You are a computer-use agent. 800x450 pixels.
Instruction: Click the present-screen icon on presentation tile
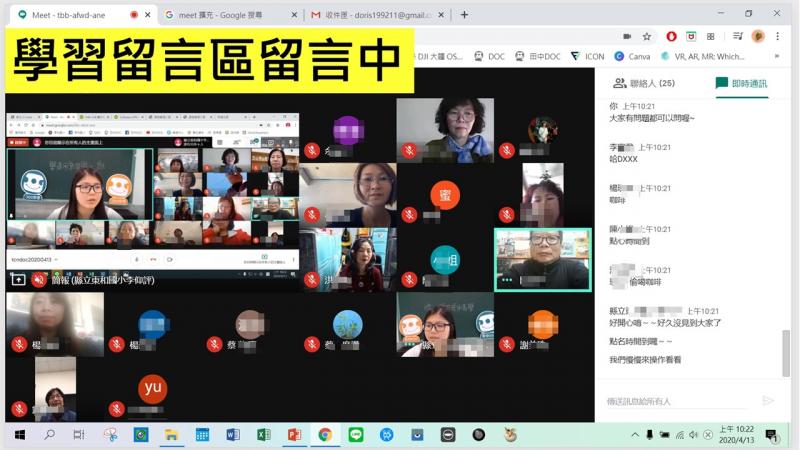pyautogui.click(x=18, y=279)
